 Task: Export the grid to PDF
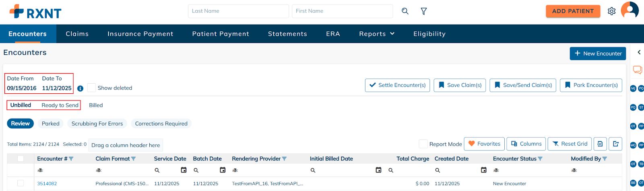tap(600, 144)
